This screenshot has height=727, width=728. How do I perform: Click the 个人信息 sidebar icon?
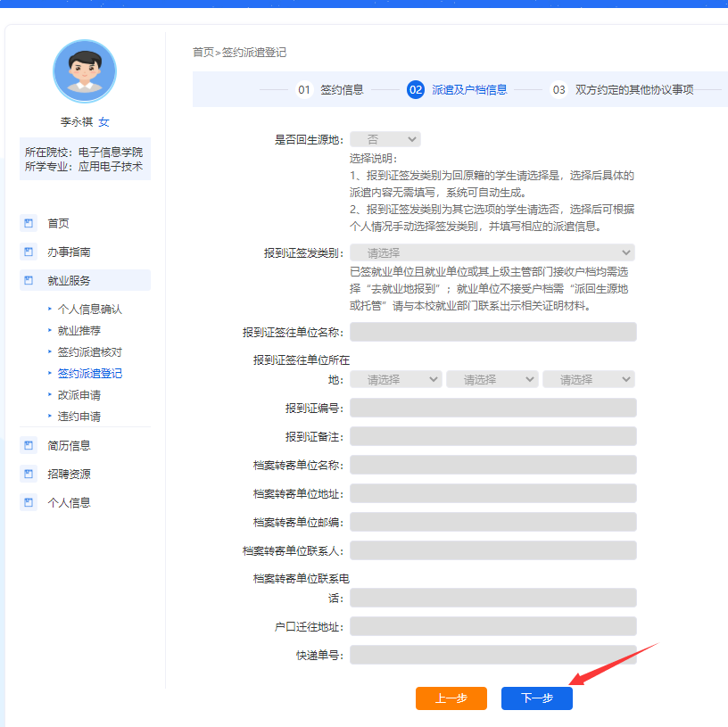pyautogui.click(x=29, y=502)
